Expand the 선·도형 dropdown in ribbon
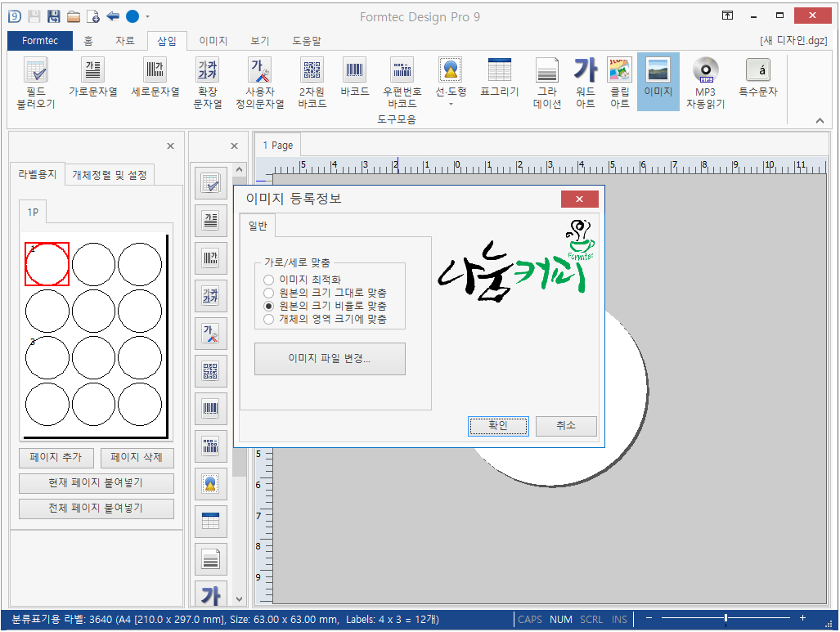 [x=451, y=104]
